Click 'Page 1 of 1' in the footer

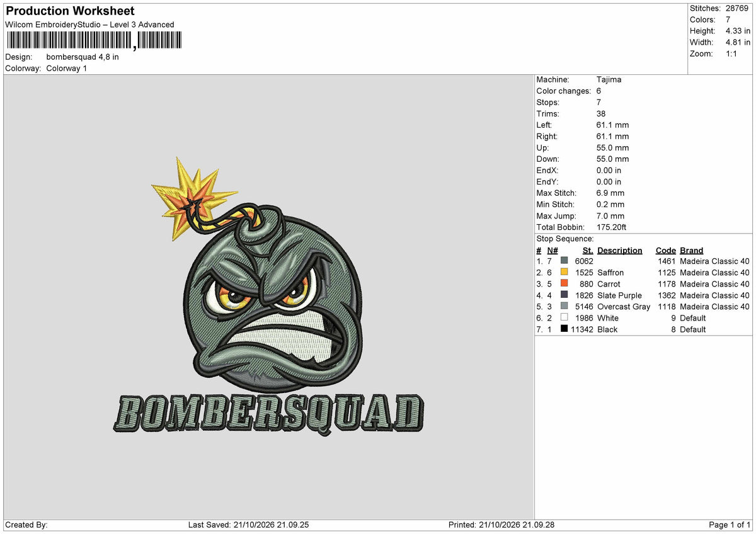coord(730,525)
